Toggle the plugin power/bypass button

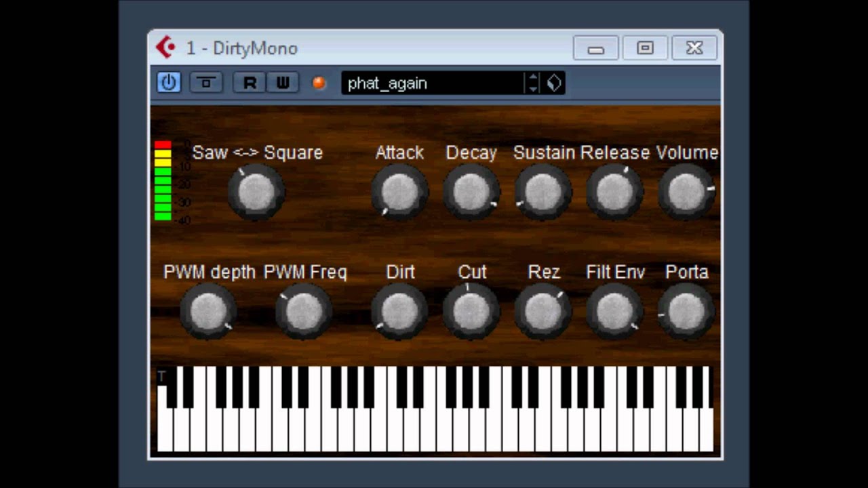click(169, 83)
